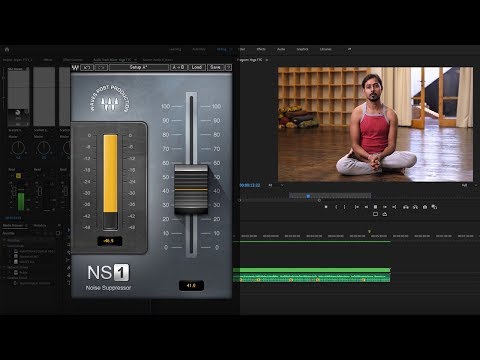
Task: Click the Mark In bracket button
Action: (336, 207)
